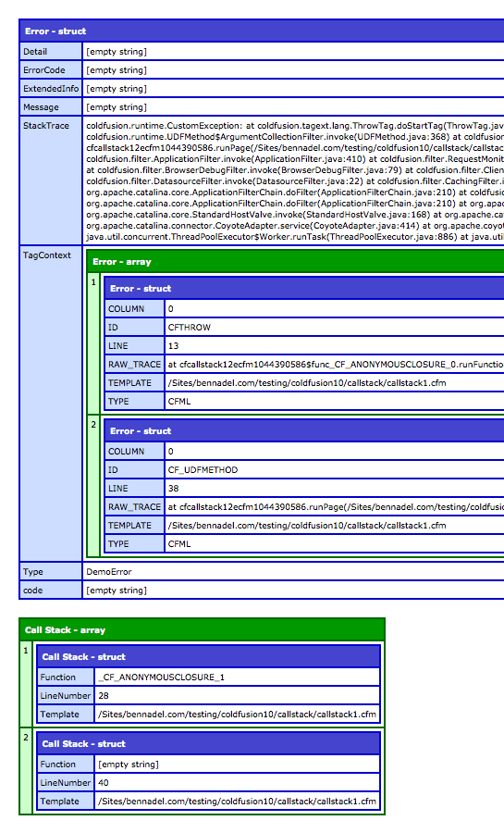Viewport: 504px width, 833px height.
Task: Select the empty string value beside code
Action: [x=117, y=591]
